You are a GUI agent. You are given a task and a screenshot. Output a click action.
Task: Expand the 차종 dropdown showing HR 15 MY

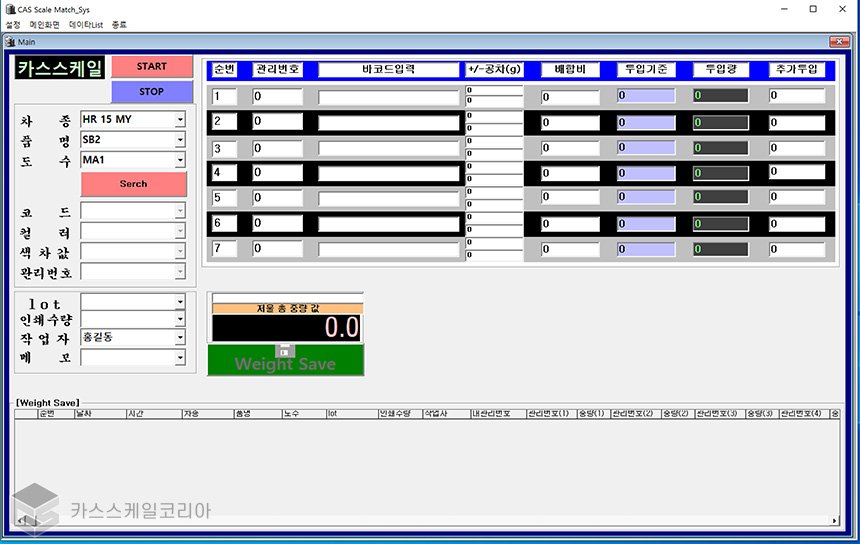click(180, 120)
